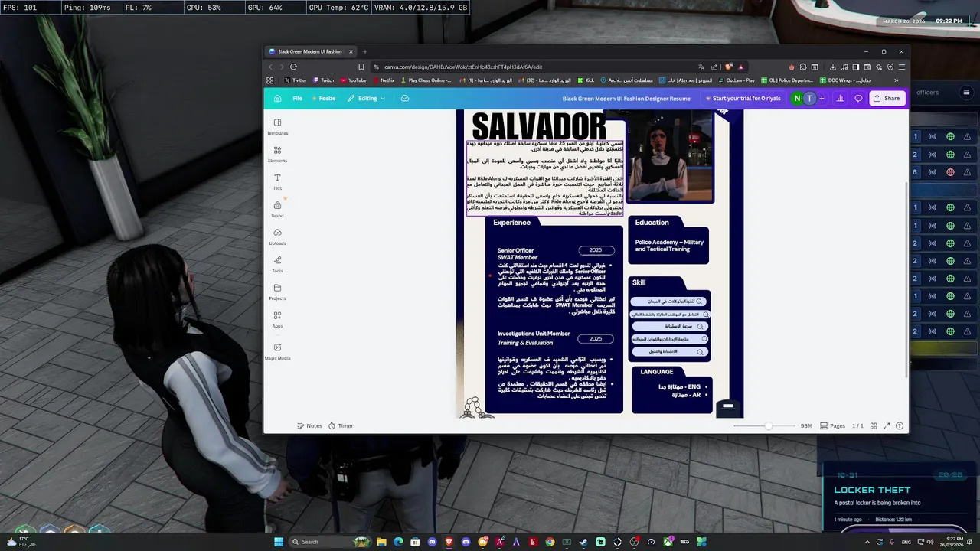Select the character photo in the resume
980x551 pixels.
pyautogui.click(x=670, y=157)
